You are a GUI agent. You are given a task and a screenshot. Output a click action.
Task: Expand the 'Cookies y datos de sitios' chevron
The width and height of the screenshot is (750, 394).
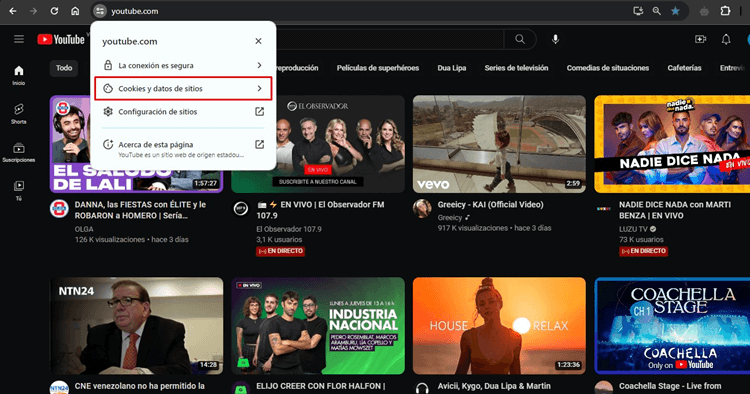coord(259,88)
